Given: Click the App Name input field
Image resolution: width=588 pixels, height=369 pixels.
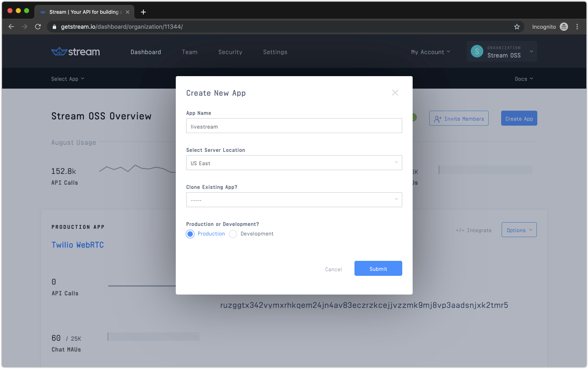Looking at the screenshot, I should (x=294, y=126).
